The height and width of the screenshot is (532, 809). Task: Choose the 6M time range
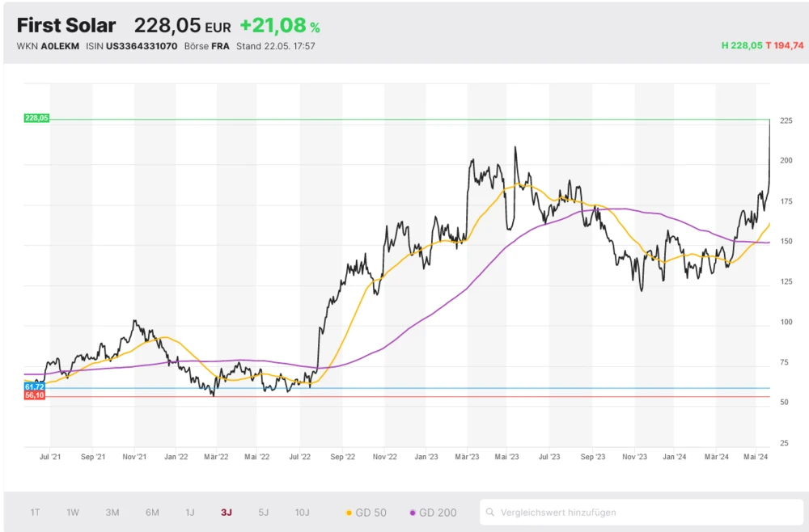pos(152,513)
